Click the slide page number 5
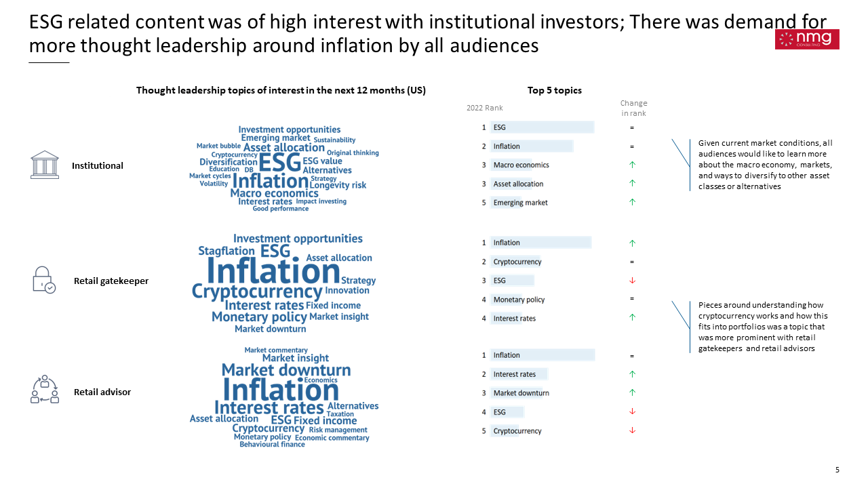The width and height of the screenshot is (868, 488). (x=837, y=470)
